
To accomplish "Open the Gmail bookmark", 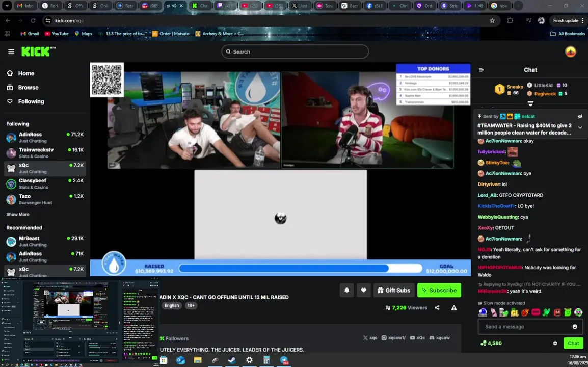I will [30, 34].
